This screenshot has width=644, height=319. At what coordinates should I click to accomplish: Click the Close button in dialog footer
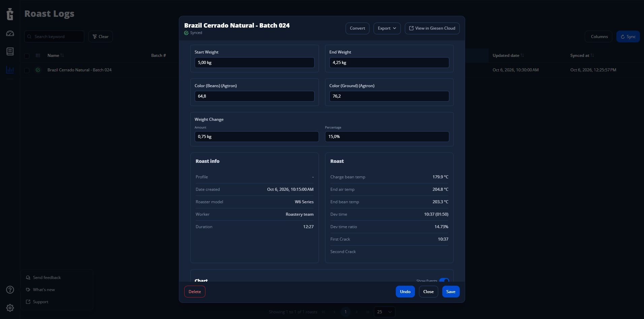click(x=428, y=292)
